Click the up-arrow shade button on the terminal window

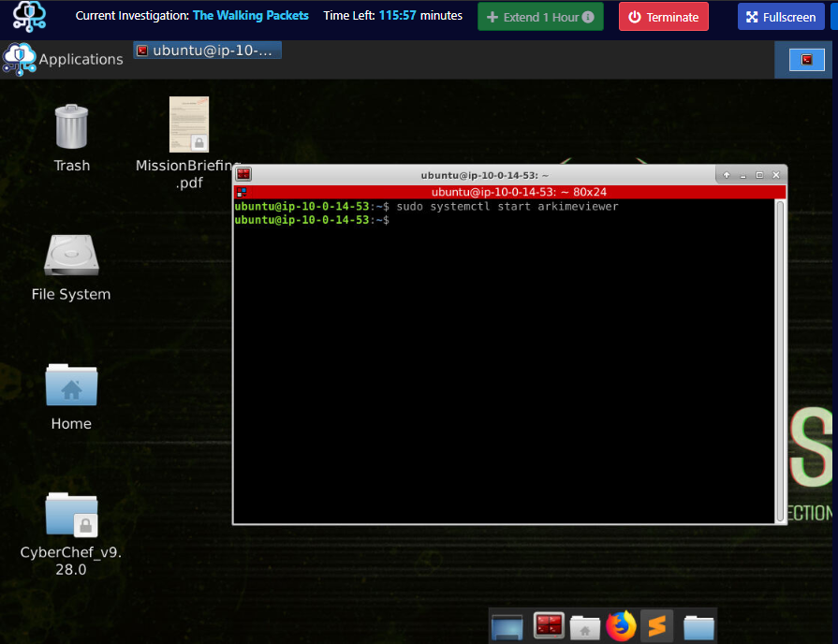[726, 175]
